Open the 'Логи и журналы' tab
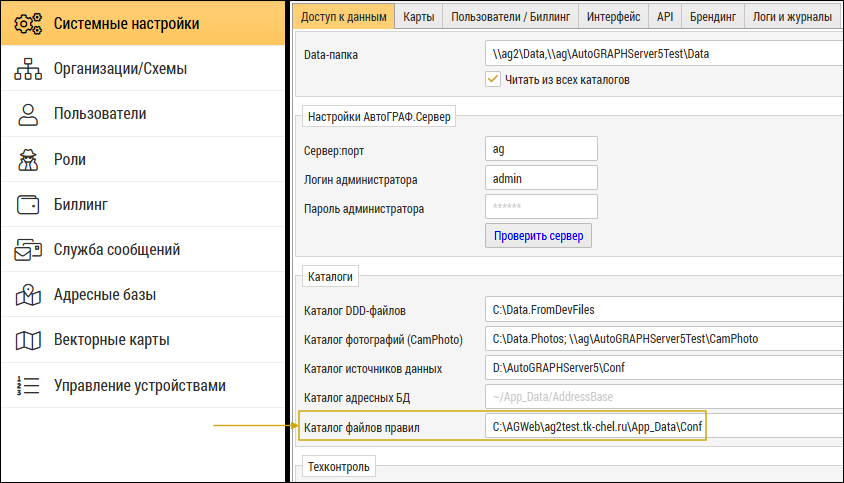The width and height of the screenshot is (844, 483). 792,17
